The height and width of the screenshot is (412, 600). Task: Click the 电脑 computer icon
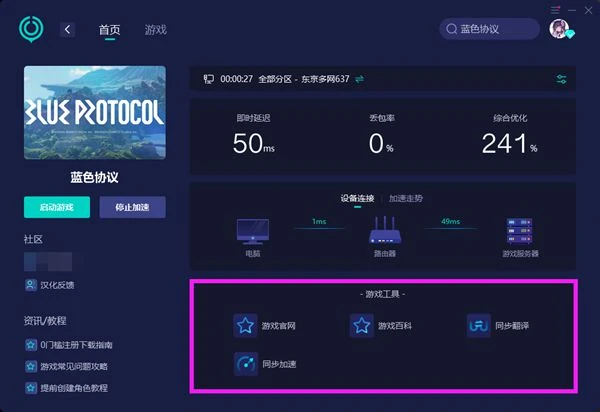point(253,231)
